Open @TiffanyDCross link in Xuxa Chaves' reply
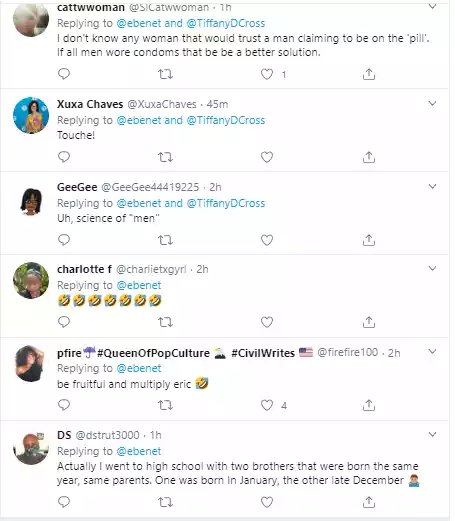Image resolution: width=455 pixels, height=521 pixels. click(226, 120)
